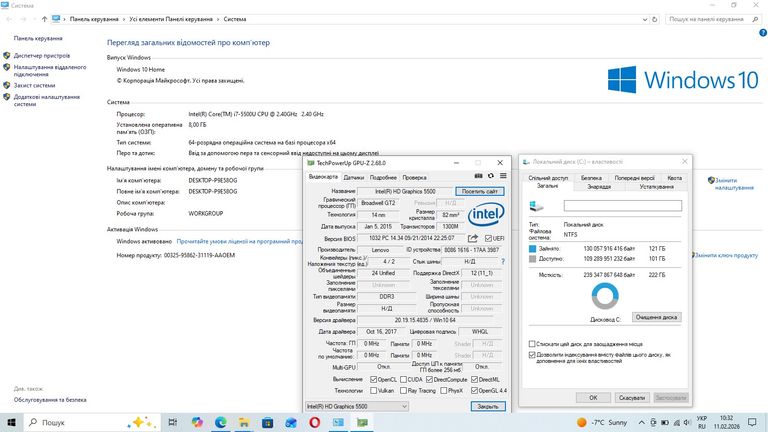
Task: Toggle the DirectCompute checkbox
Action: point(430,380)
